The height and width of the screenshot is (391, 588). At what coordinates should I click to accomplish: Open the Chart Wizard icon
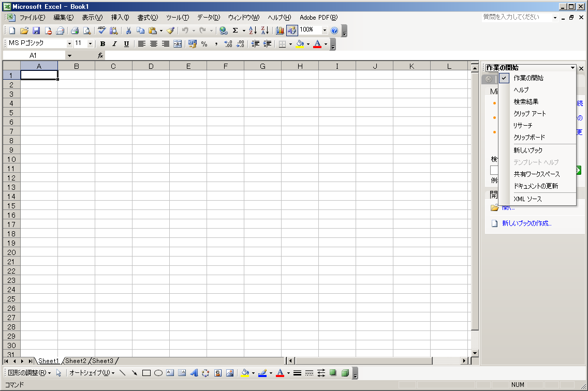point(280,31)
